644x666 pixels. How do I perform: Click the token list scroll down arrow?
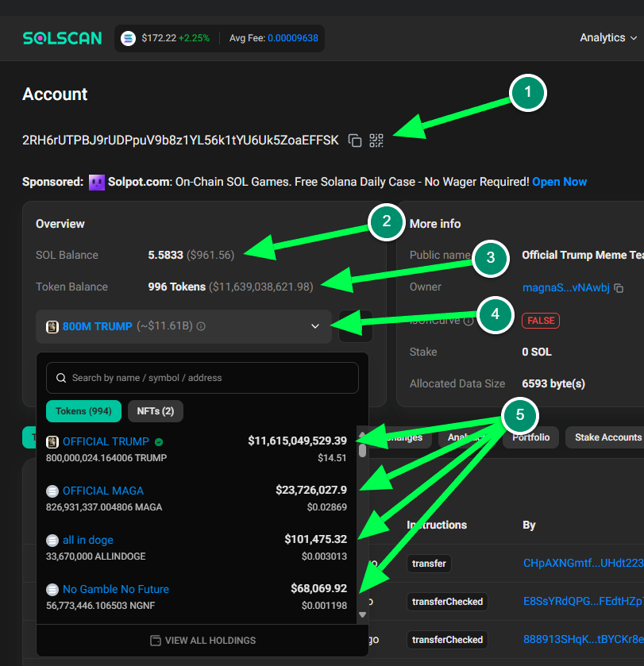coord(362,614)
